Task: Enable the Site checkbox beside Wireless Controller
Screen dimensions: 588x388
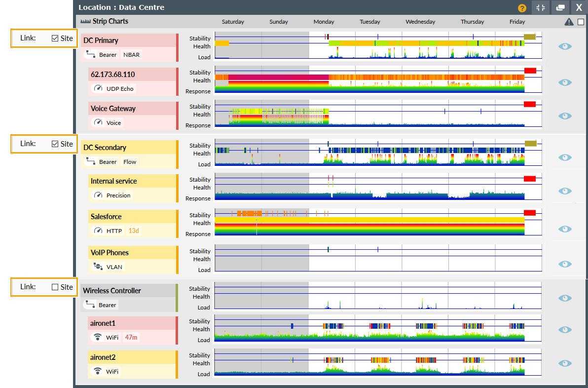Action: point(54,287)
